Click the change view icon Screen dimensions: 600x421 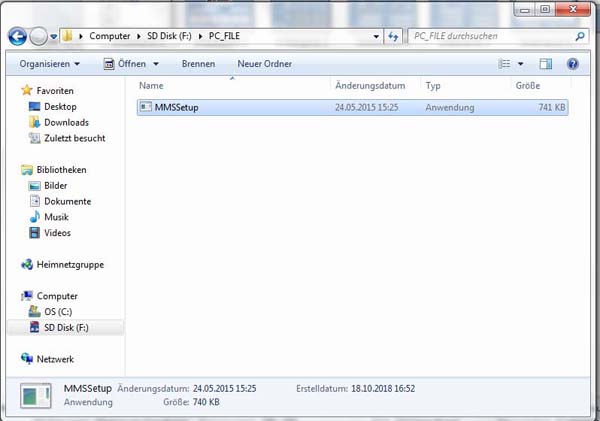pyautogui.click(x=505, y=63)
